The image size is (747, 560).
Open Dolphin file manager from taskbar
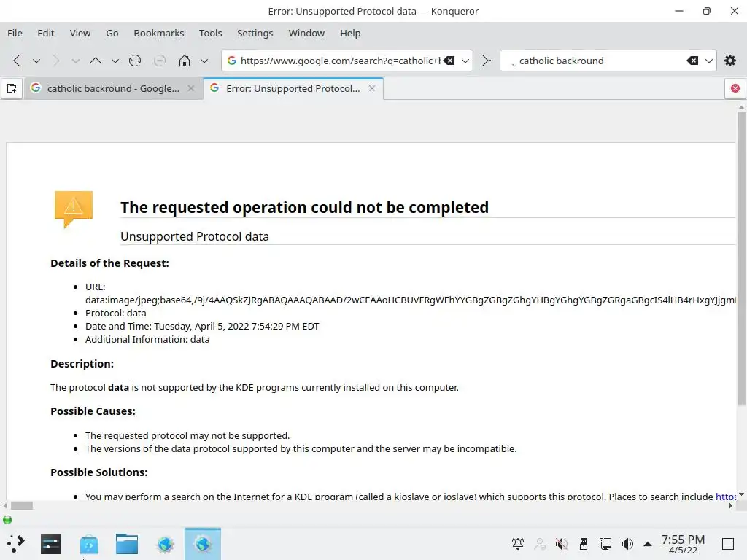[x=127, y=544]
